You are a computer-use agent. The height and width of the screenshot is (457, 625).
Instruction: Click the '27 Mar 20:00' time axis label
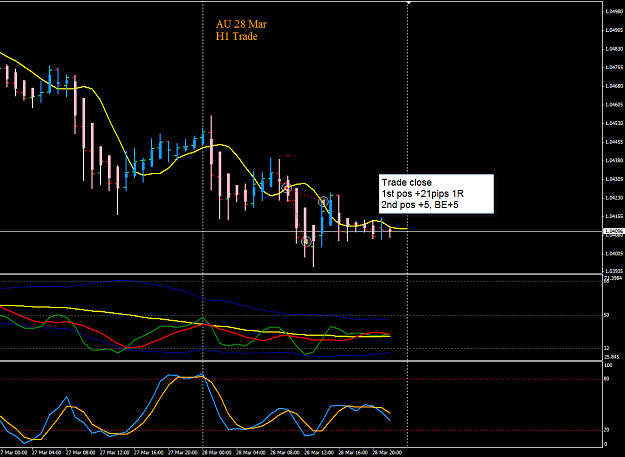(x=183, y=453)
